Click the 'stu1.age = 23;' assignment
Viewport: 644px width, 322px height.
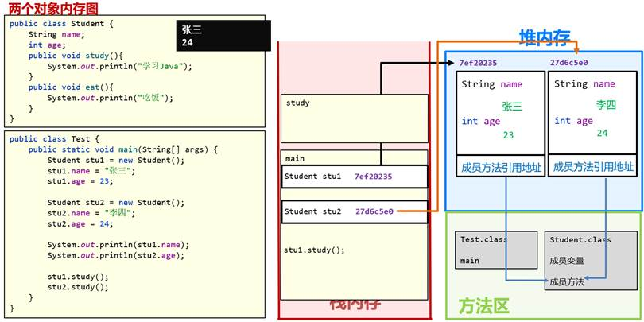click(80, 181)
